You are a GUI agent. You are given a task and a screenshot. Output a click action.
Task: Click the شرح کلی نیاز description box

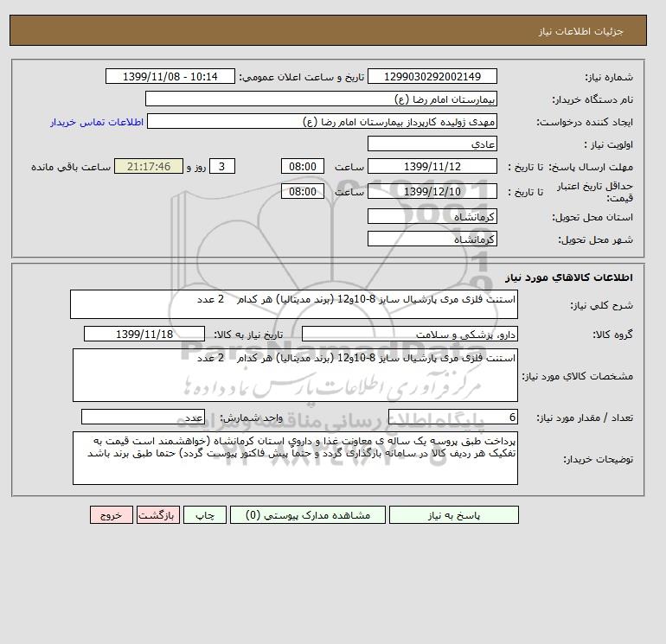(294, 304)
